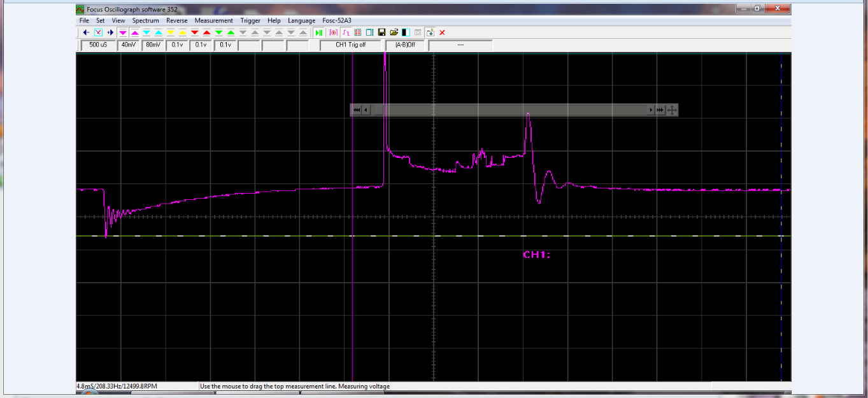Click the black floppy disk save icon

tap(381, 32)
